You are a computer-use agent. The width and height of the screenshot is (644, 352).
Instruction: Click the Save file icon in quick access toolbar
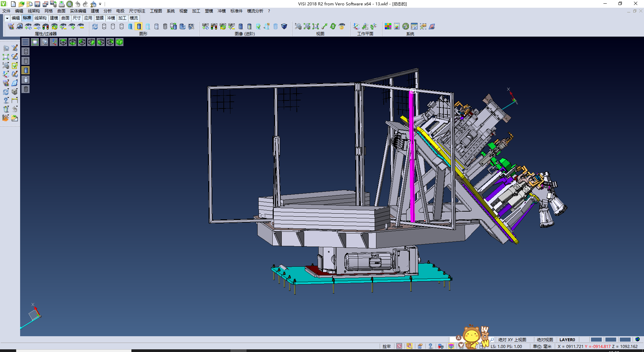tap(37, 4)
